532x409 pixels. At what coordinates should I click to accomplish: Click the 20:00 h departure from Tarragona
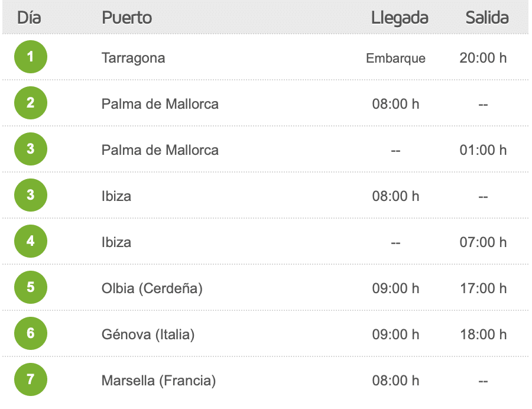(483, 58)
